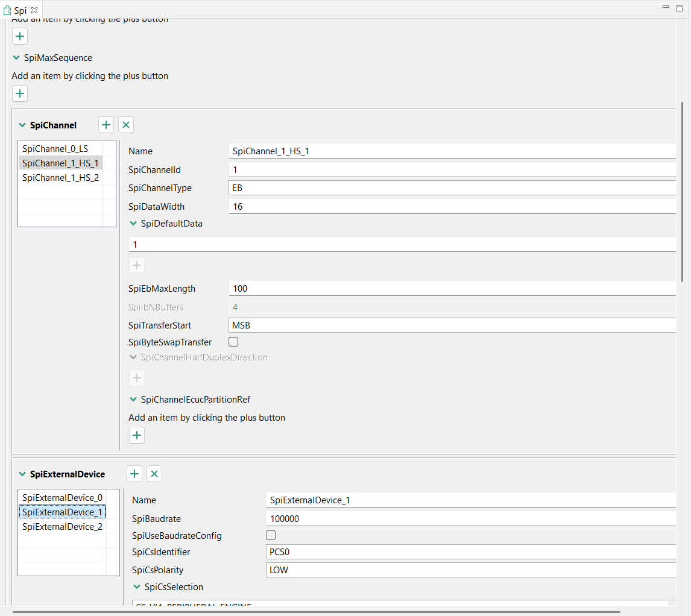691x616 pixels.
Task: Select SpiChannel_1_HS_2 in channel list
Action: tap(60, 177)
